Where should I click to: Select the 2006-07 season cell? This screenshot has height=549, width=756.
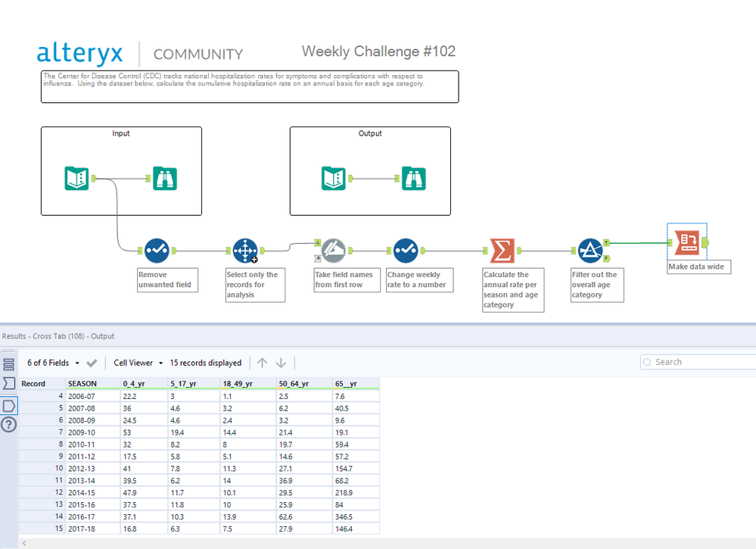click(93, 396)
